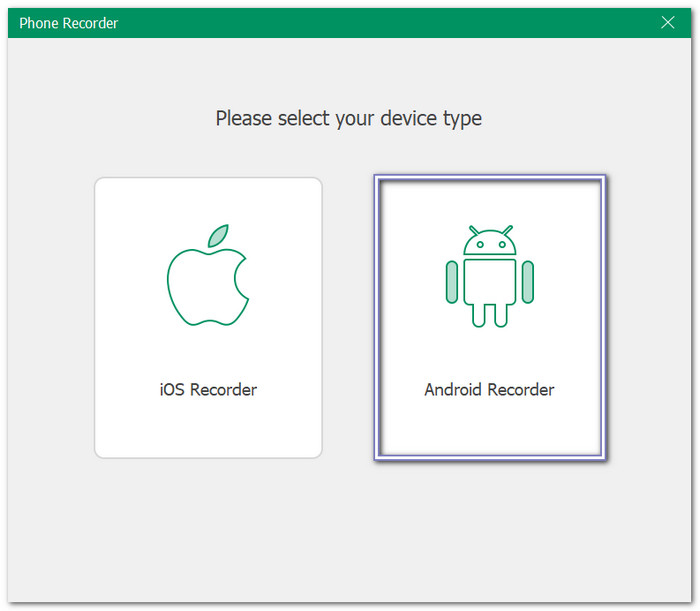Click the Phone Recorder title text

coord(69,23)
